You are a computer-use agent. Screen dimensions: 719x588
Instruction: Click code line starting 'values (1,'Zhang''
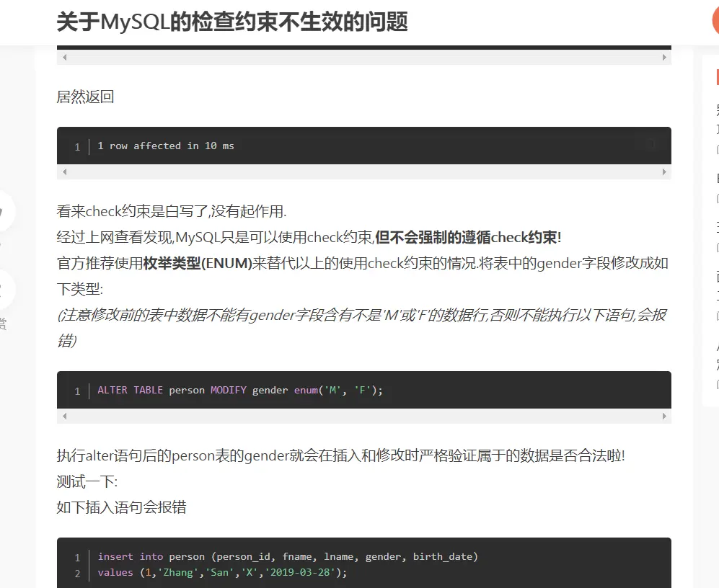(x=222, y=572)
